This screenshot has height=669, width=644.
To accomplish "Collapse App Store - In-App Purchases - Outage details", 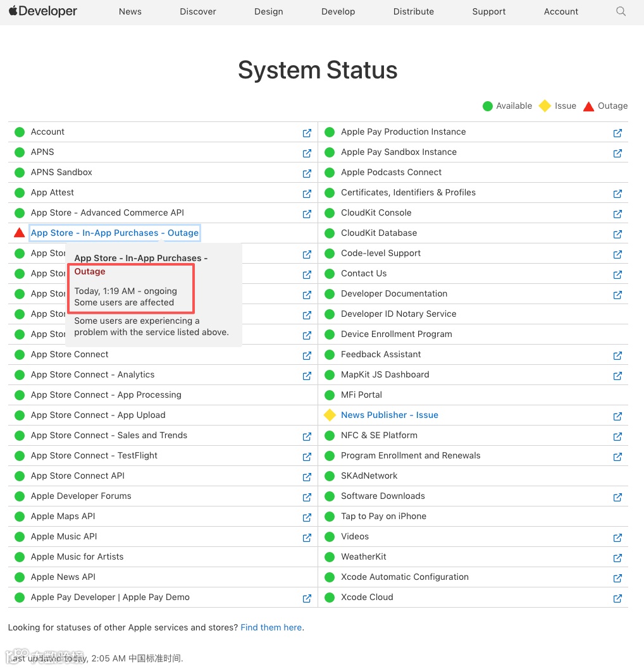I will click(x=115, y=233).
